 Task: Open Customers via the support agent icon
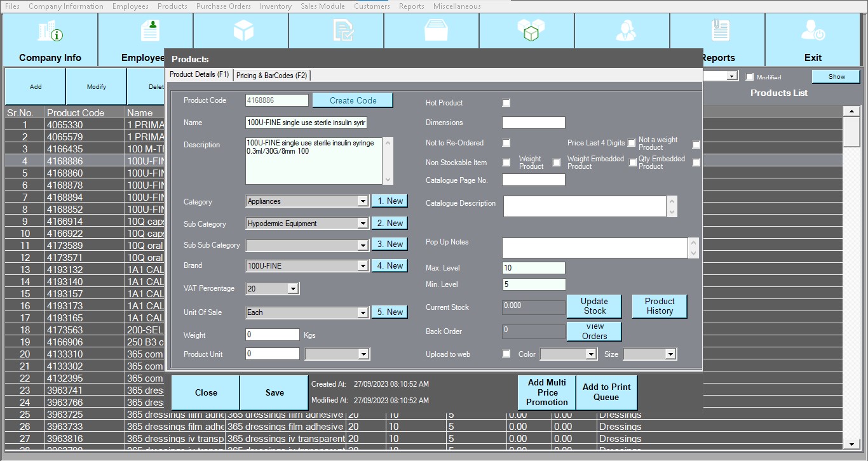tap(626, 30)
